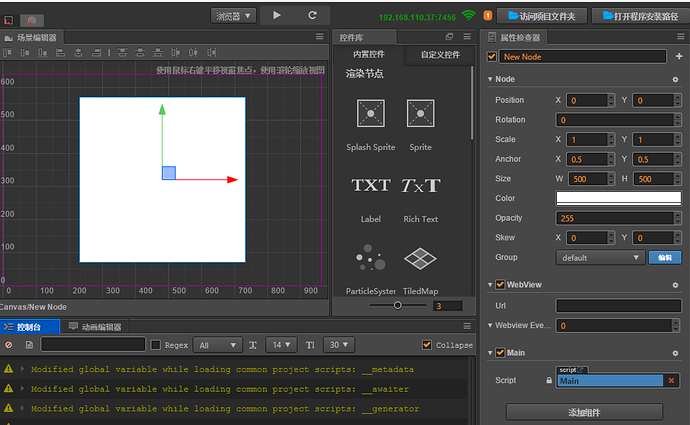Viewport: 690px width, 425px height.
Task: Open the 浏览器 preview platform dropdown
Action: [233, 16]
